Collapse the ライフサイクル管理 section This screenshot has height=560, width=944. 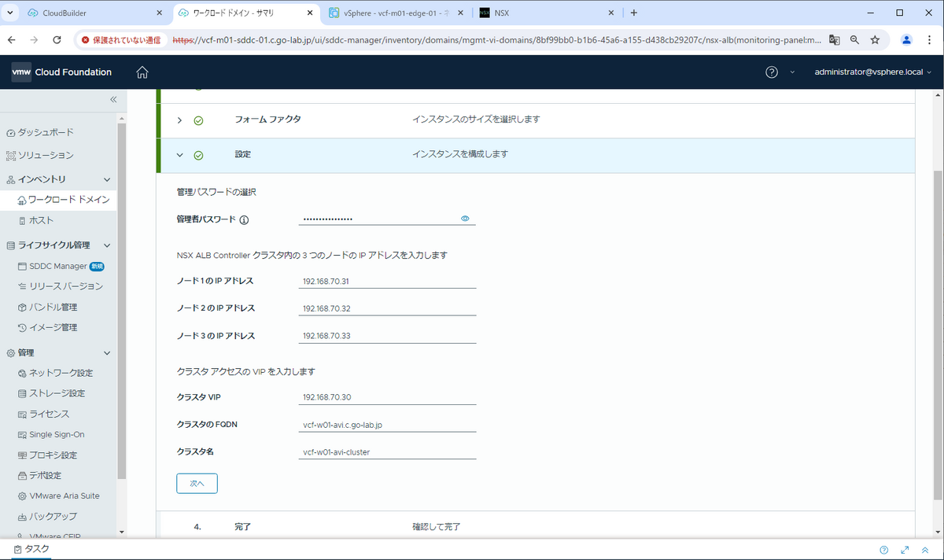107,245
